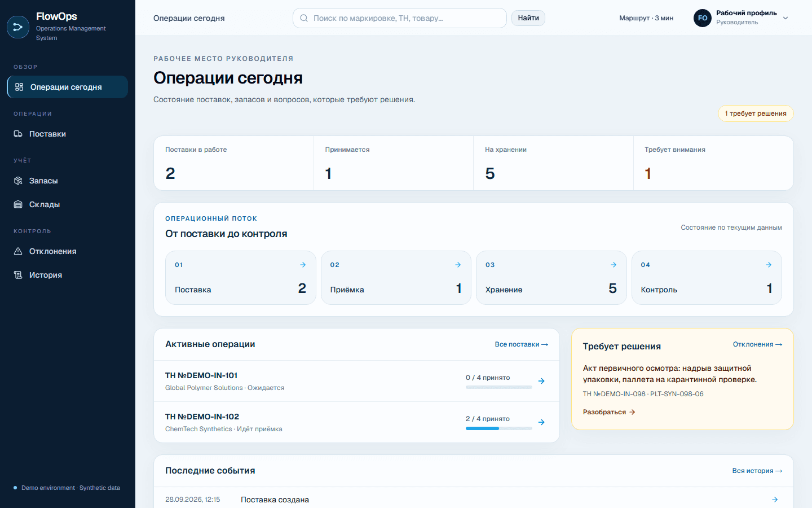Click the arrow icon on Поставка card

(303, 265)
